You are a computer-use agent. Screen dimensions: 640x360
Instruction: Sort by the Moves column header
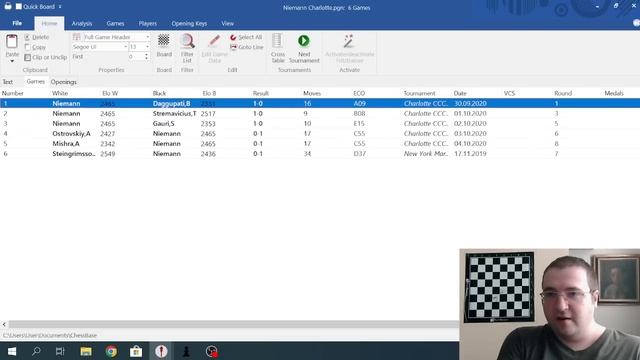click(x=312, y=93)
